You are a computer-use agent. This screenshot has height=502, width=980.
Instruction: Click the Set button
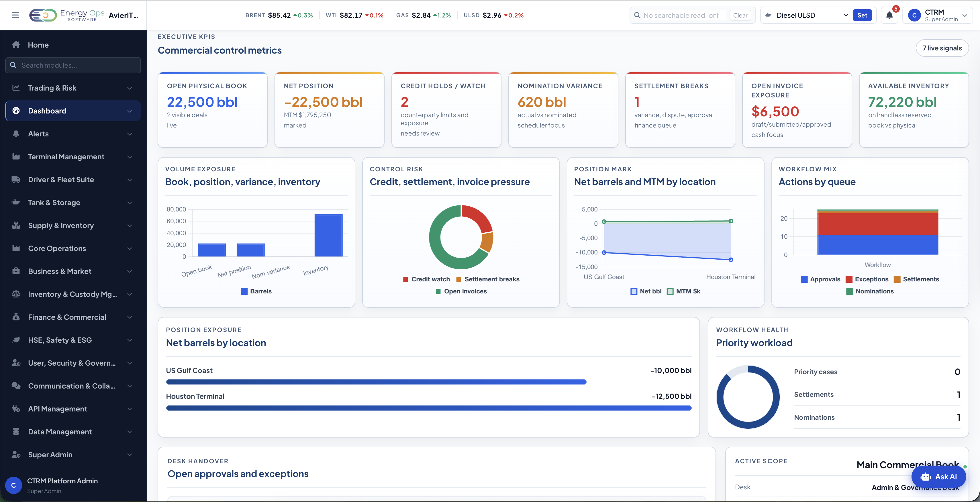click(862, 15)
